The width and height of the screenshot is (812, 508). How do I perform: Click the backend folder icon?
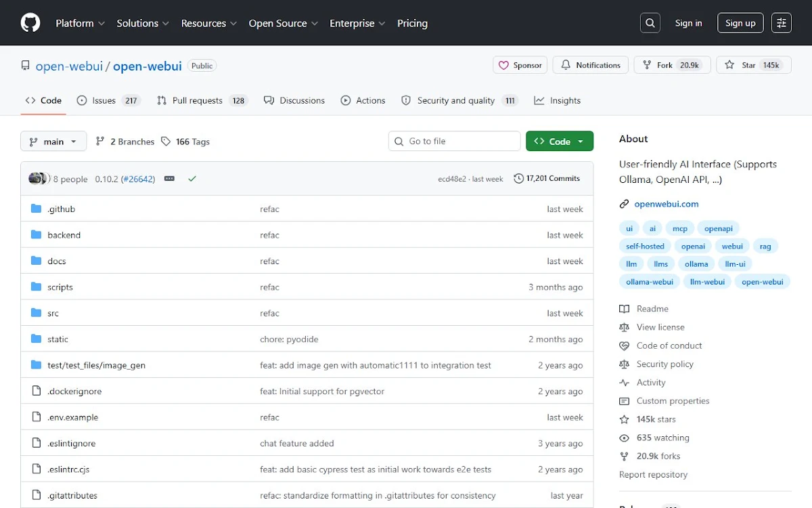tap(37, 235)
